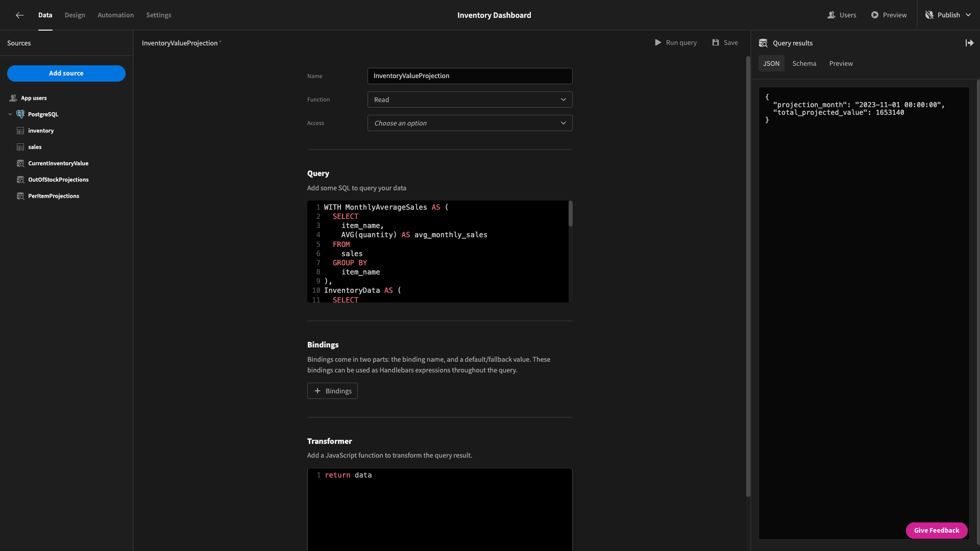The height and width of the screenshot is (551, 980).
Task: Open the Settings tab
Action: click(x=159, y=15)
